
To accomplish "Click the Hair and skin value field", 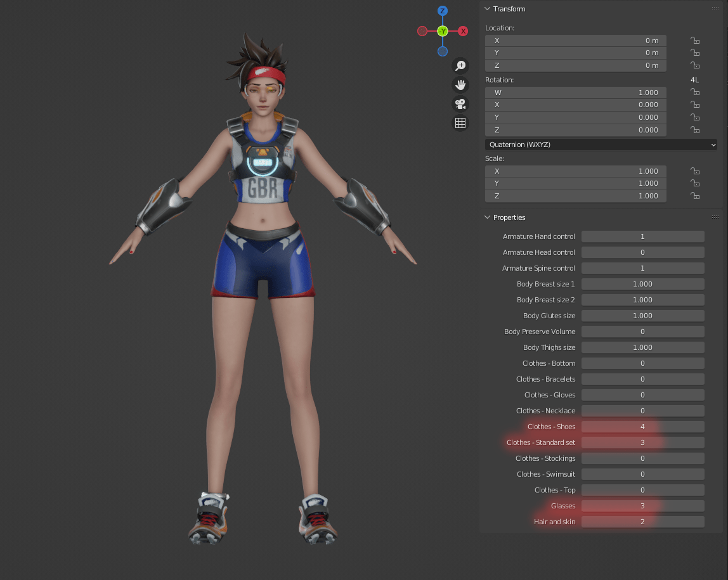I will [x=642, y=522].
